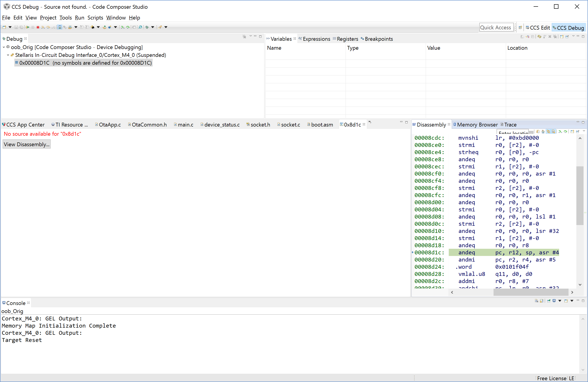The height and width of the screenshot is (382, 588).
Task: Suspend the running target
Action: point(33,27)
